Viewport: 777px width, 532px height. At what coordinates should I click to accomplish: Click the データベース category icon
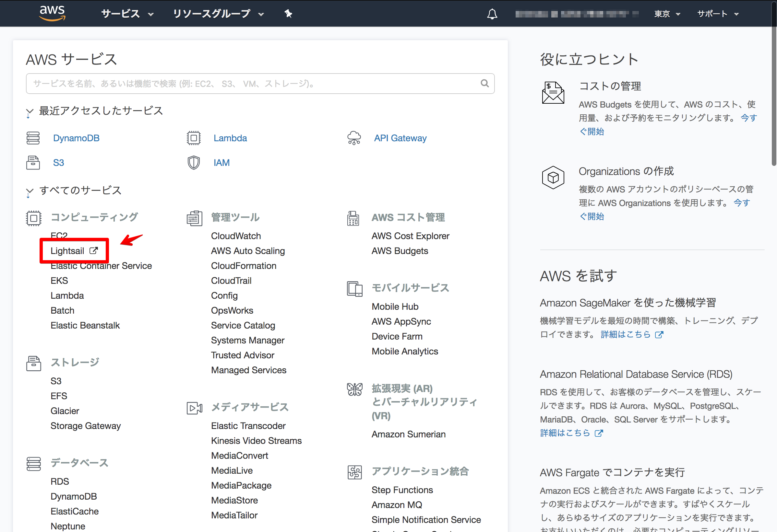[x=33, y=464]
